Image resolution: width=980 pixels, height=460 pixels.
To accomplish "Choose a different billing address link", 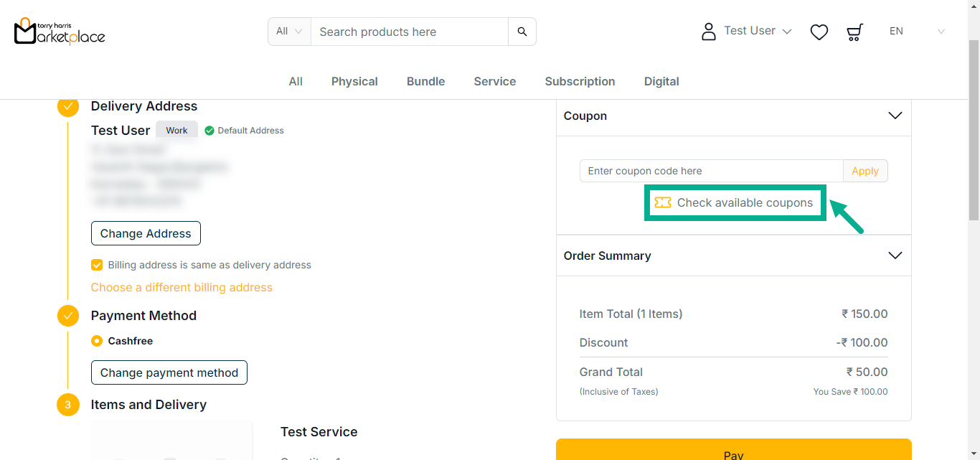I will [182, 287].
